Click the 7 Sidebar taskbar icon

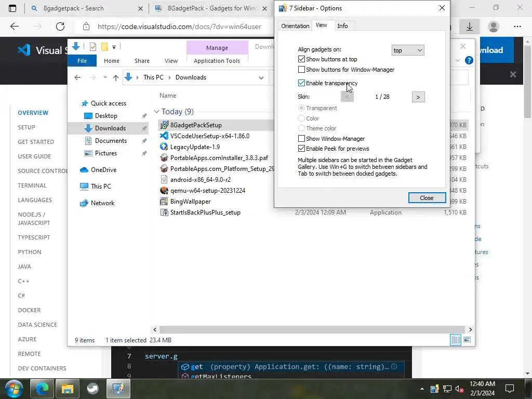(118, 389)
